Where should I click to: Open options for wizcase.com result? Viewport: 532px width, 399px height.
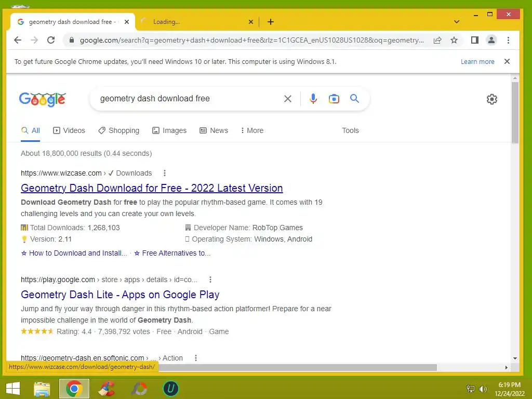click(x=165, y=173)
